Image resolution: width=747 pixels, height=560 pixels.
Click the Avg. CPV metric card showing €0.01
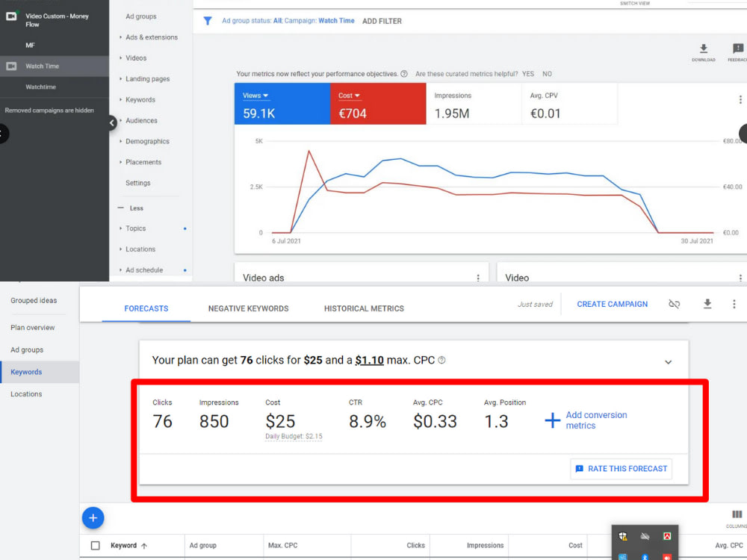click(x=569, y=104)
